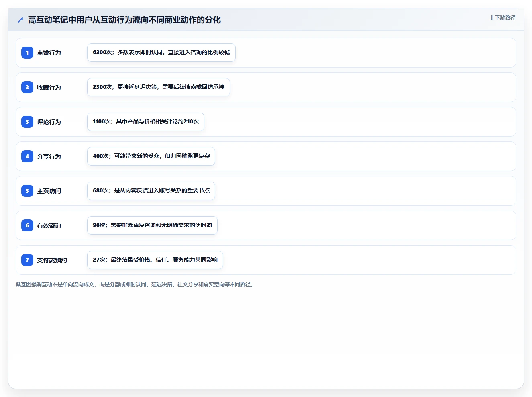
Task: Select step badge number 4
Action: click(x=27, y=156)
